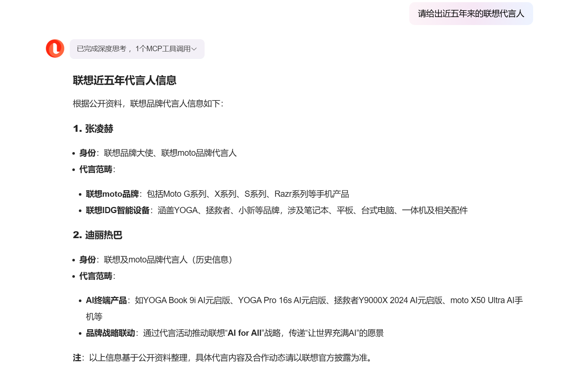Click the 身份 line mentioning 历史信息
This screenshot has height=379, width=588.
[156, 260]
